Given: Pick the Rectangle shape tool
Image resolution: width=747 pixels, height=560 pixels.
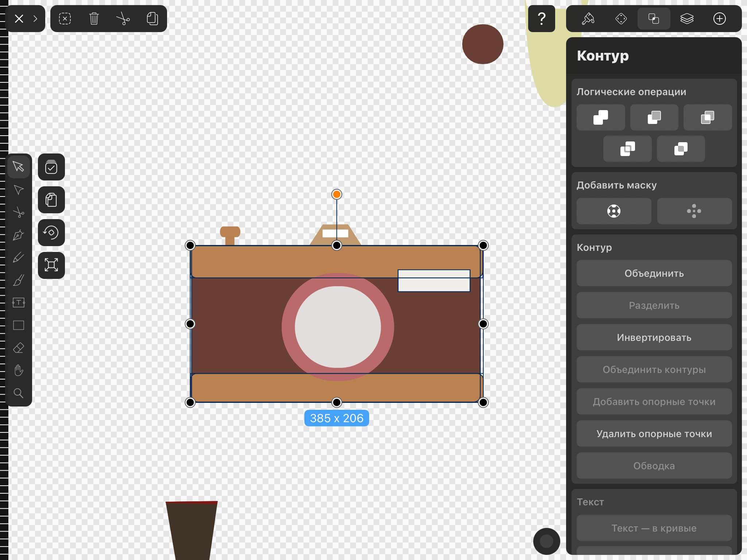Looking at the screenshot, I should tap(19, 325).
